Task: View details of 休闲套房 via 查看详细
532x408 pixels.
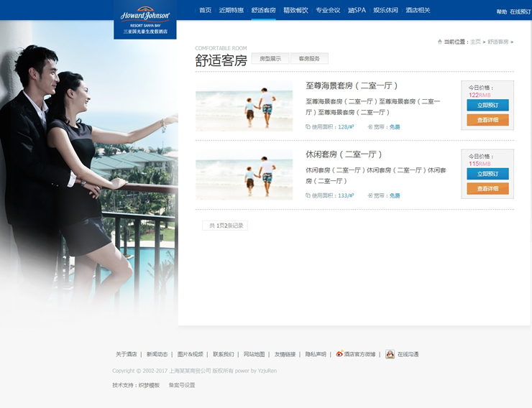Action: (x=487, y=188)
